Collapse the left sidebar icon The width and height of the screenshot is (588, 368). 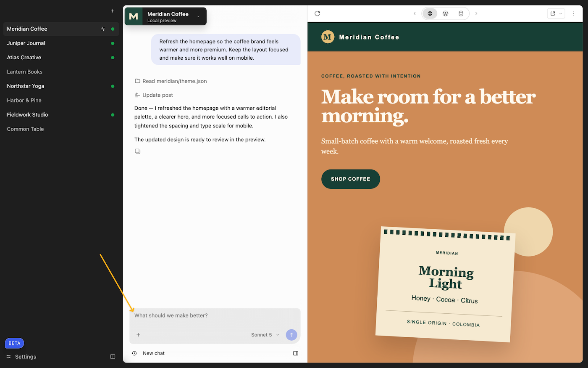coord(113,357)
